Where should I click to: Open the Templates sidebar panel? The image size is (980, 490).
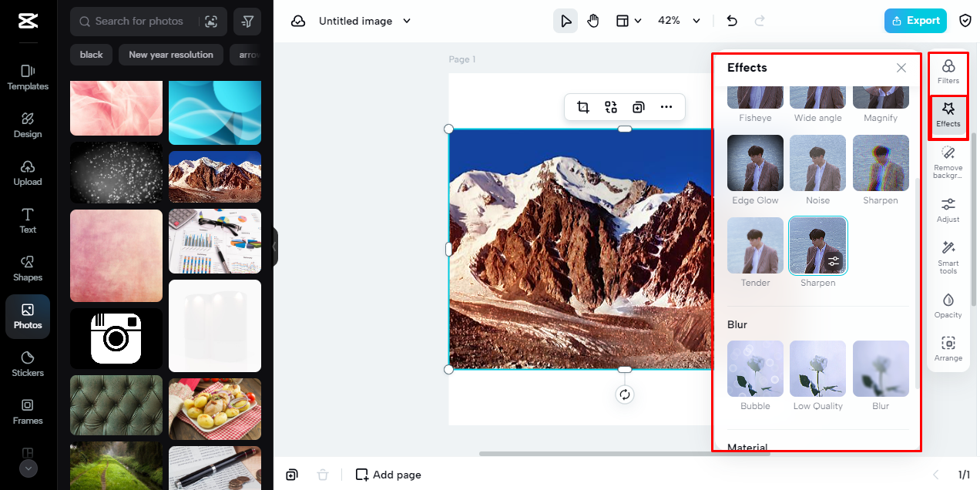click(28, 77)
